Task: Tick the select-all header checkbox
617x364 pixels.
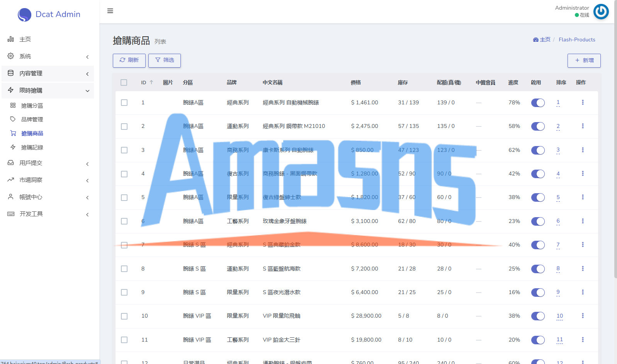Action: 124,82
